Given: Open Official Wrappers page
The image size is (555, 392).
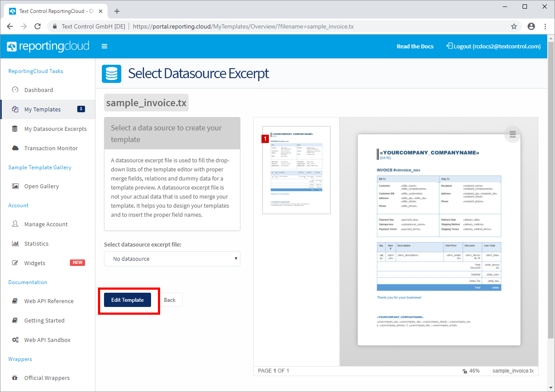Looking at the screenshot, I should (x=47, y=378).
